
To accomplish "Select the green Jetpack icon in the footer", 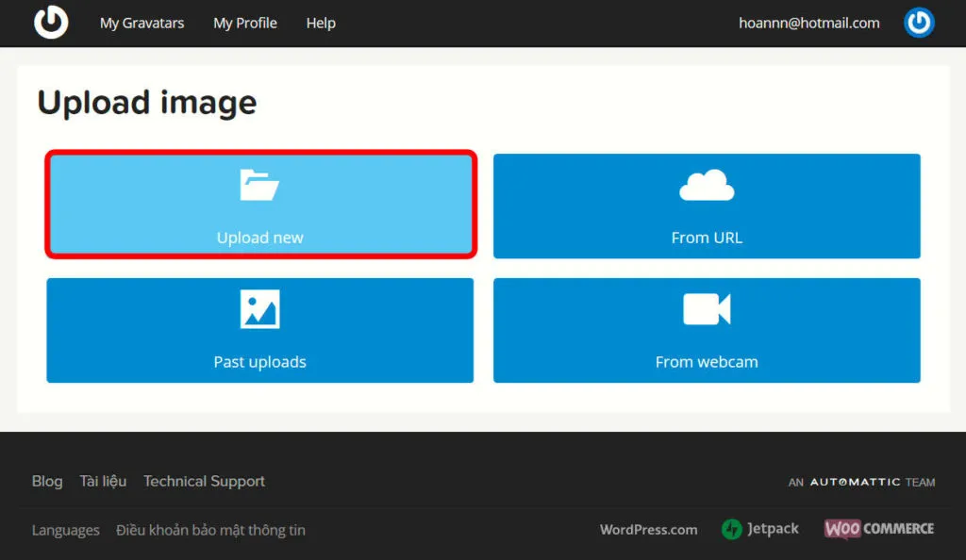I will 732,529.
